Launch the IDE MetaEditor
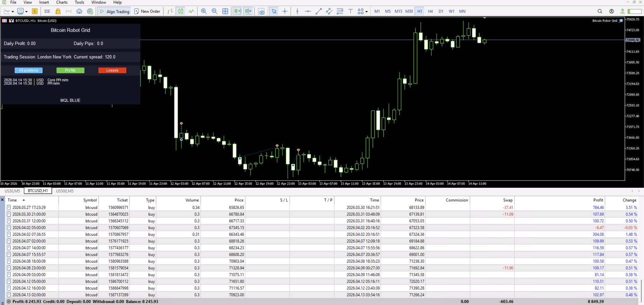 [x=47, y=11]
